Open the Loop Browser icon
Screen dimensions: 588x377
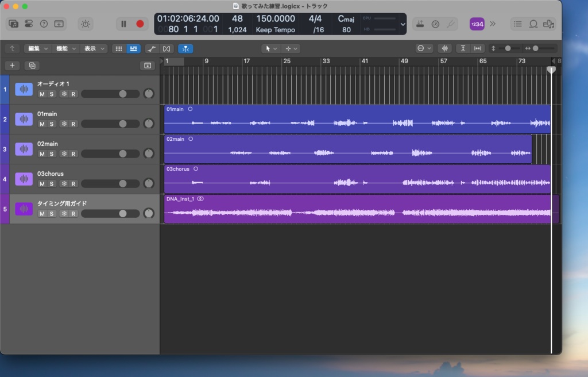point(533,24)
